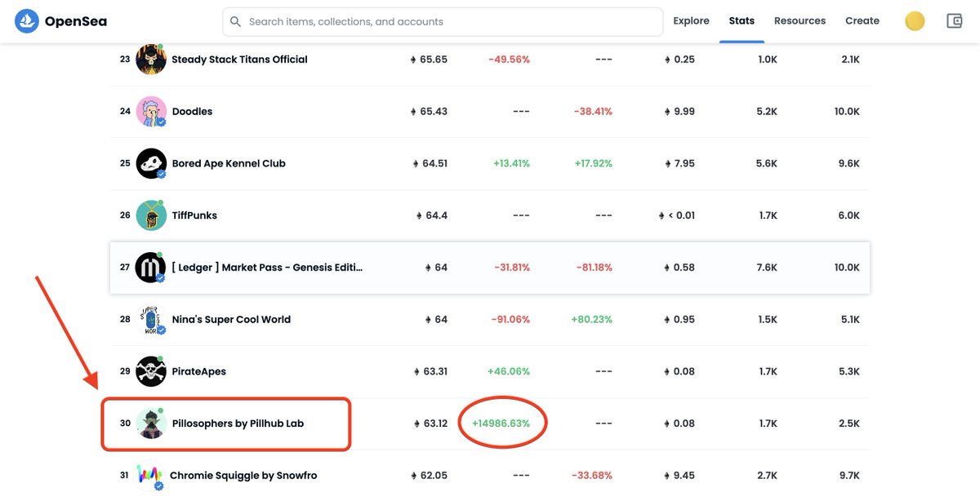980x501 pixels.
Task: Open Steady Stack Titans Official avatar
Action: coord(151,60)
